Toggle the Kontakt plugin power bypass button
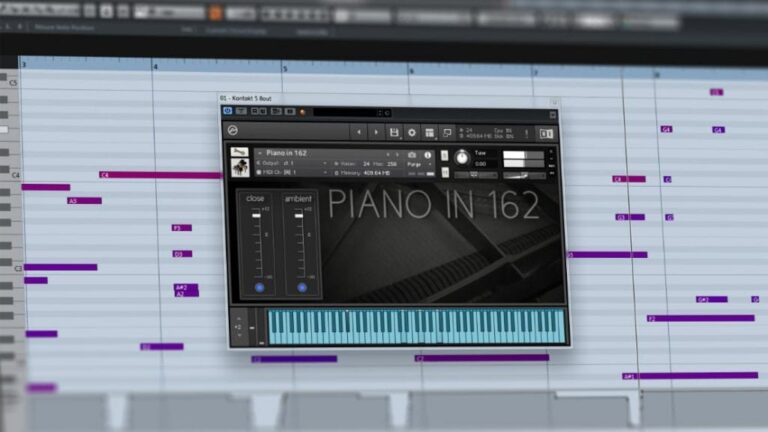Viewport: 768px width, 432px height. click(228, 111)
